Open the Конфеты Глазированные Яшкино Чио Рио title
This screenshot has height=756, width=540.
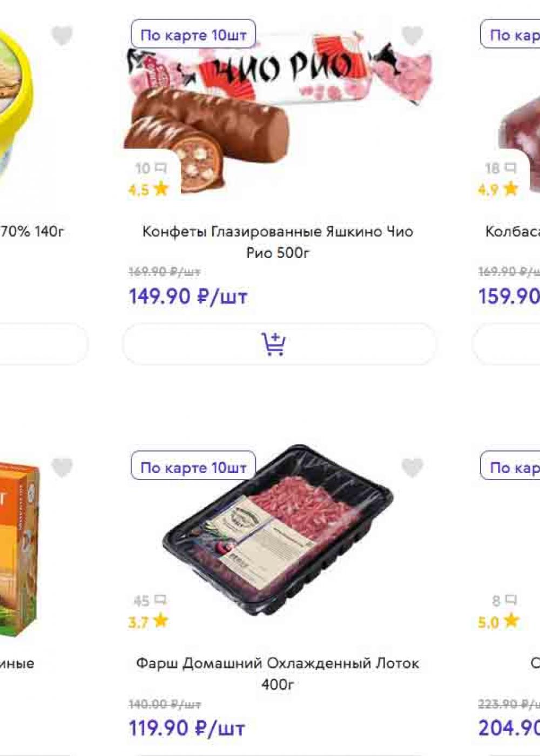pos(278,242)
